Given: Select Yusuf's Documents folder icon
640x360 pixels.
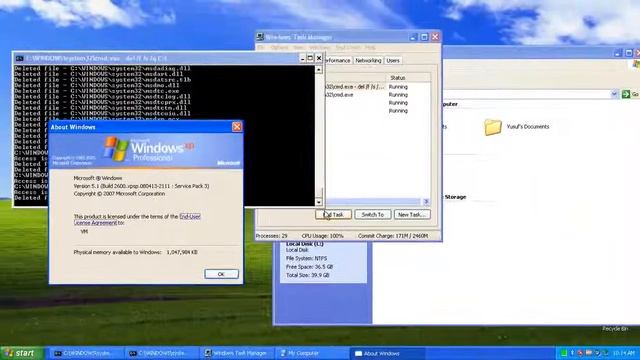Looking at the screenshot, I should (493, 127).
